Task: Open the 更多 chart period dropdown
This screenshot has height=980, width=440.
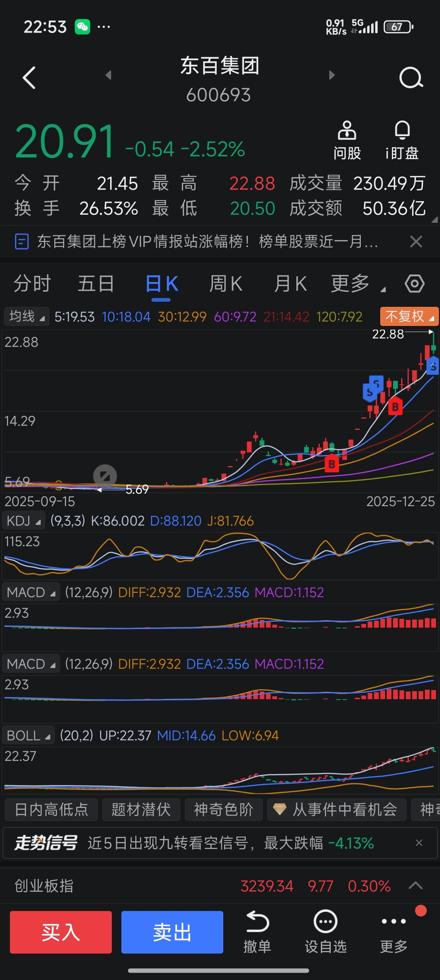Action: point(358,283)
